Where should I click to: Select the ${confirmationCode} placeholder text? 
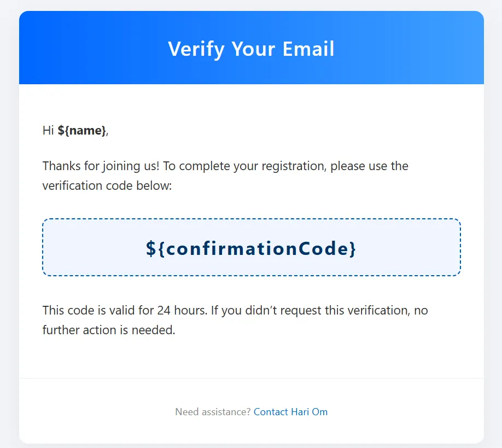click(x=251, y=248)
